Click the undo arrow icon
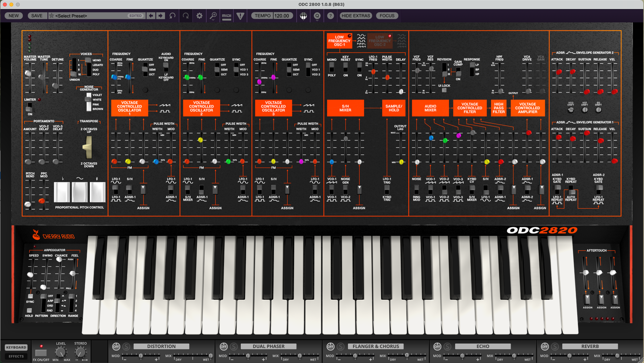Viewport: 644px width, 363px height. [172, 16]
